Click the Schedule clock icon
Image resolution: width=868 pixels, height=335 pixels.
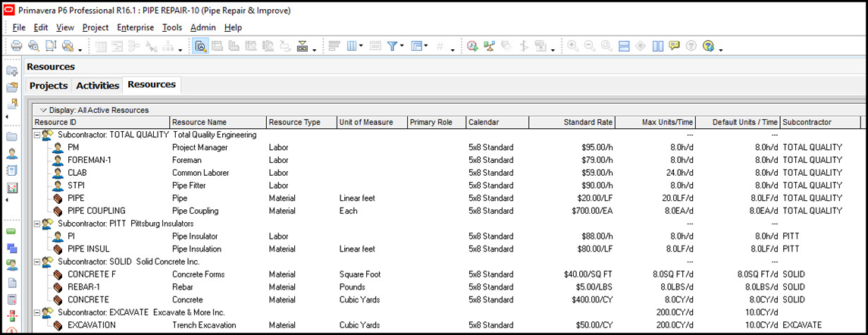[x=472, y=46]
